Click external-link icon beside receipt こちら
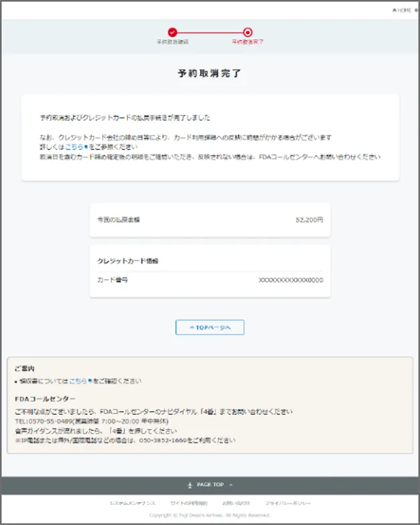 tap(89, 381)
